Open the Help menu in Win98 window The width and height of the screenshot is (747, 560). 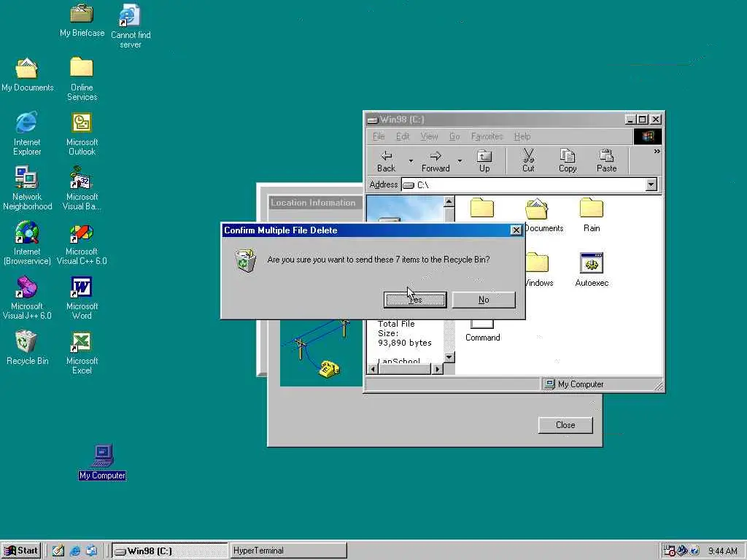click(522, 136)
